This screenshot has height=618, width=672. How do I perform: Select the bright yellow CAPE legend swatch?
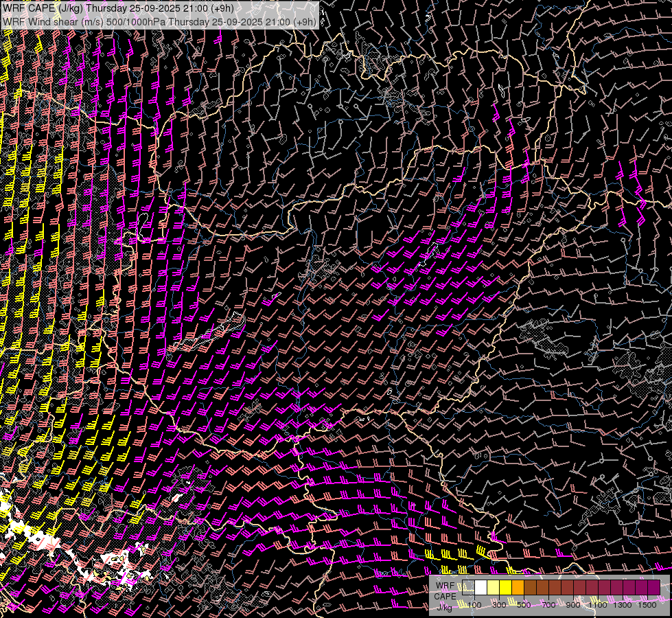tap(506, 588)
